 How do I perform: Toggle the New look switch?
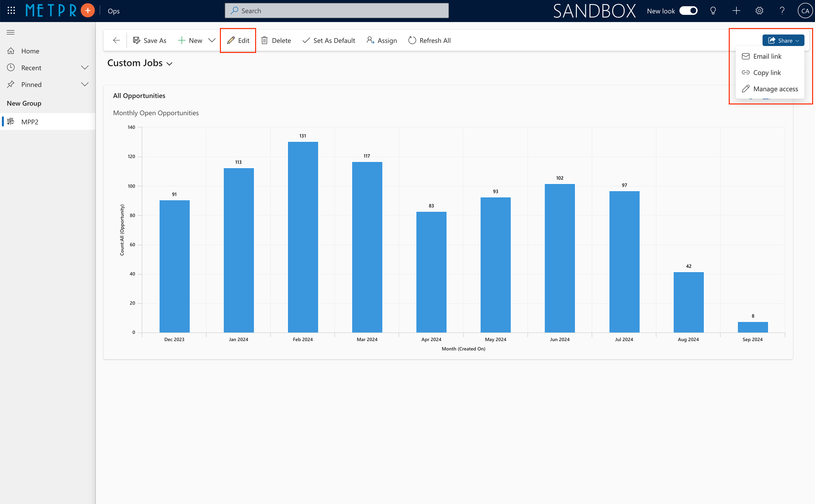tap(688, 11)
